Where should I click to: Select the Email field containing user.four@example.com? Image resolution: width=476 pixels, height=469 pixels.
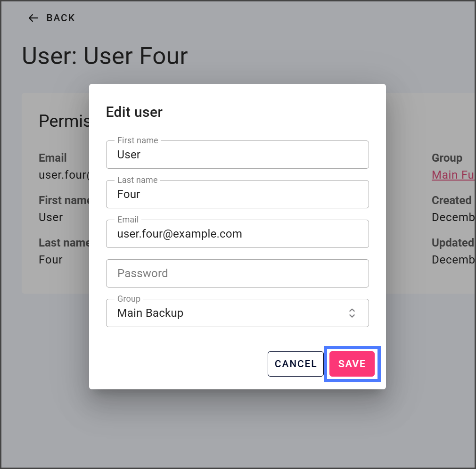tap(237, 234)
